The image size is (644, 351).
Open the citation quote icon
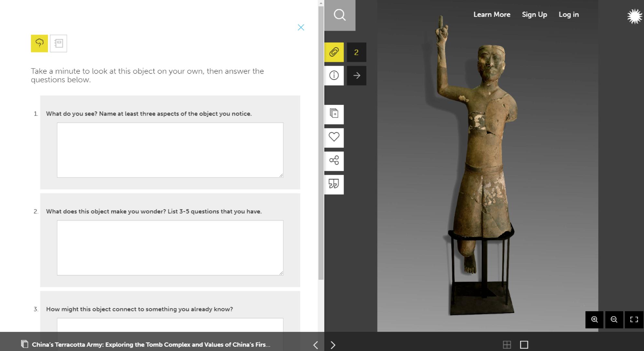[334, 184]
